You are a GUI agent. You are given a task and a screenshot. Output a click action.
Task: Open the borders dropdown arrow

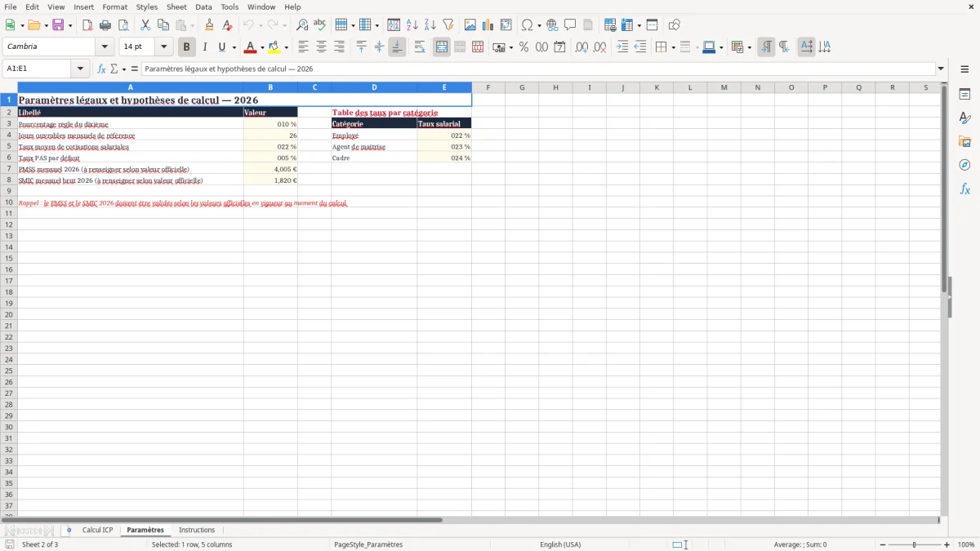click(x=673, y=47)
